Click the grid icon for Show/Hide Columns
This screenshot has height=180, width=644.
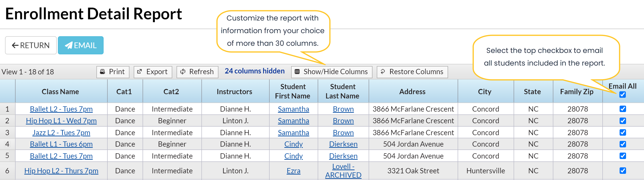point(297,72)
